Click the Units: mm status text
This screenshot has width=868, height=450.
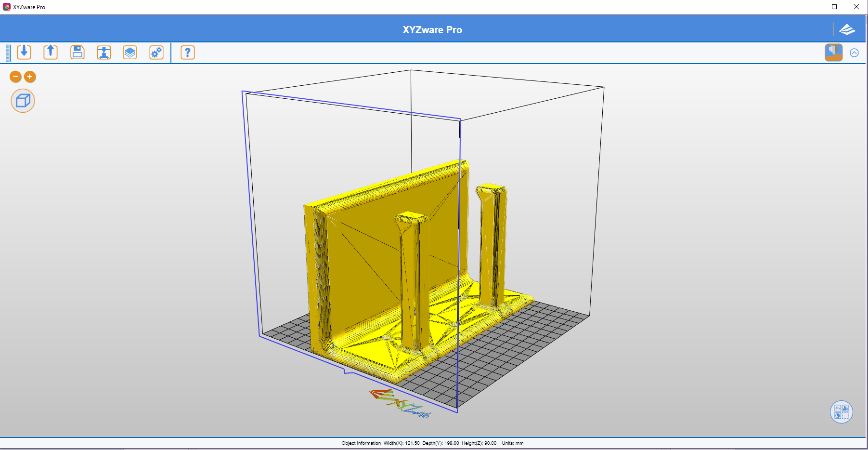[513, 443]
